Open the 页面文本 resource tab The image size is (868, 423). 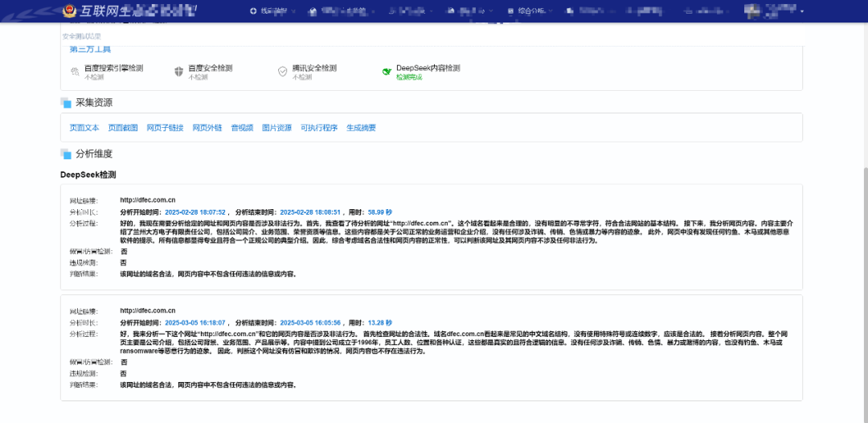[x=84, y=128]
